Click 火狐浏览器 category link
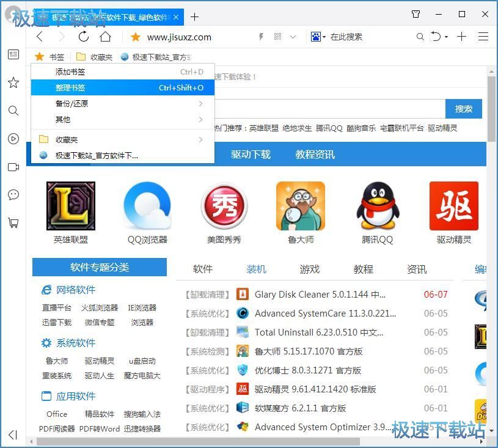 100,307
